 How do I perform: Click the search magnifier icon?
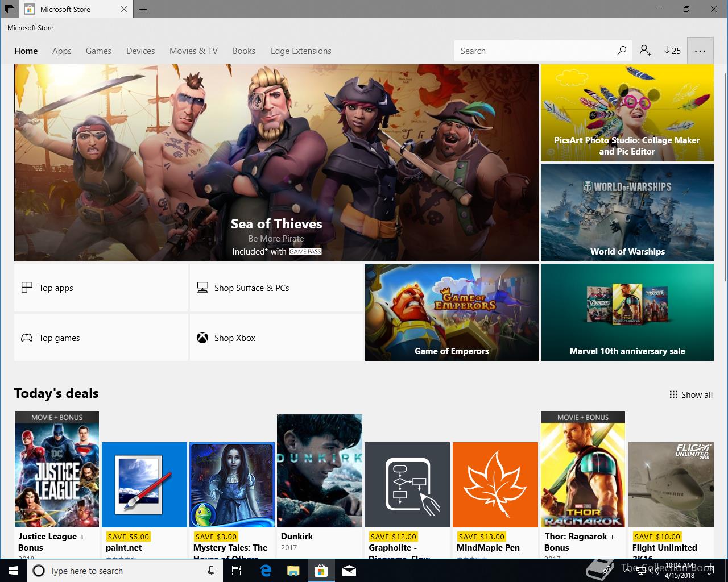click(622, 51)
